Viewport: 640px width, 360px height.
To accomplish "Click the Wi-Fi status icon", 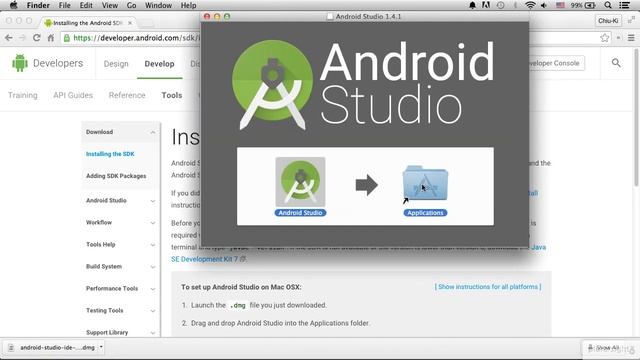I will coord(530,5).
